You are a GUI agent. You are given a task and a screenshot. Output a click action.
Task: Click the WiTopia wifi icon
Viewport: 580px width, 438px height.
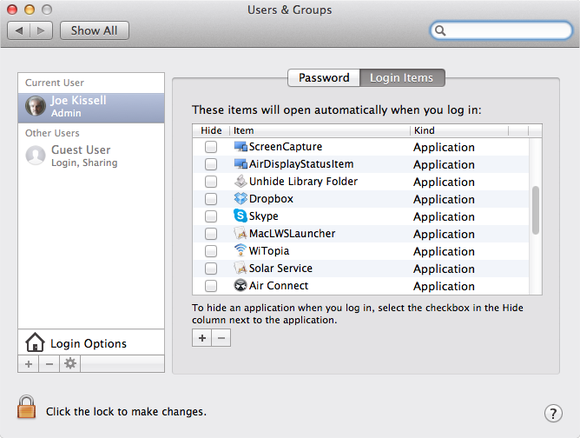[240, 250]
